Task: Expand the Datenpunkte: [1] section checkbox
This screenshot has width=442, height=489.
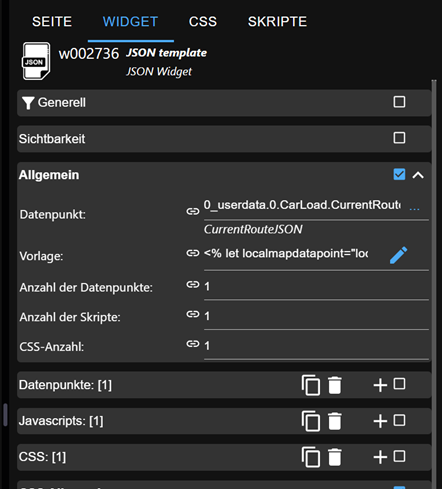Action: 399,384
